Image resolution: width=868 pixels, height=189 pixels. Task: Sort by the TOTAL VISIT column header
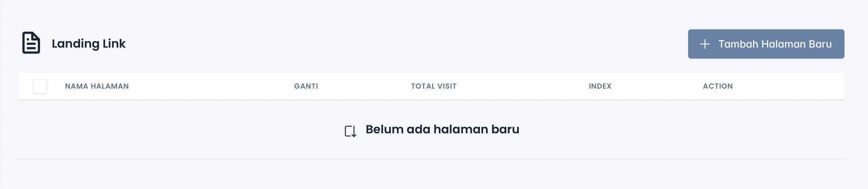434,86
